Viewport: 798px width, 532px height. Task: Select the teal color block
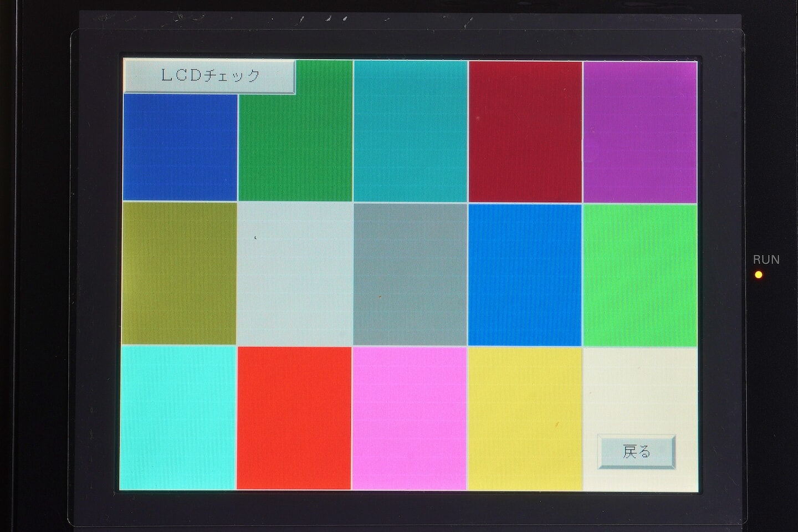point(410,131)
